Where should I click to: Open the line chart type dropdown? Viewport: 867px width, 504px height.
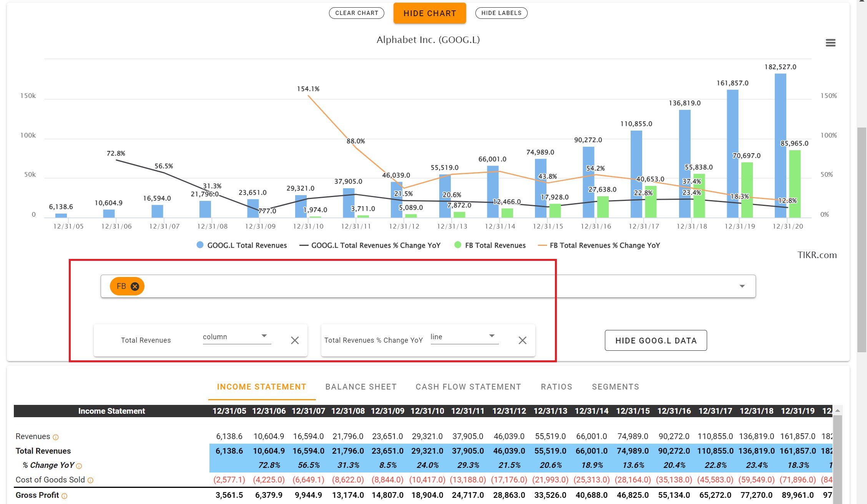pos(464,337)
